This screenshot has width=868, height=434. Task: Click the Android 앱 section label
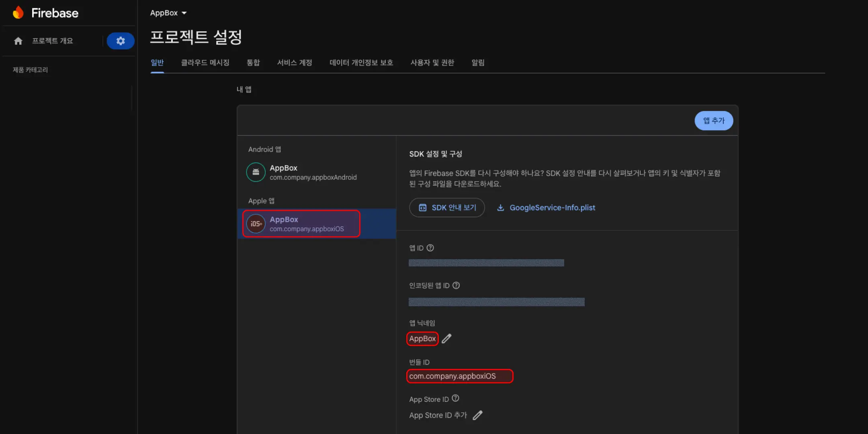coord(264,149)
